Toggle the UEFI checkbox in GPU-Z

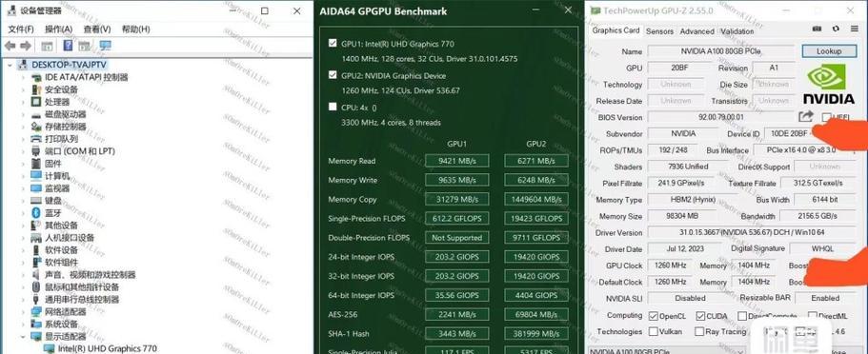(827, 117)
